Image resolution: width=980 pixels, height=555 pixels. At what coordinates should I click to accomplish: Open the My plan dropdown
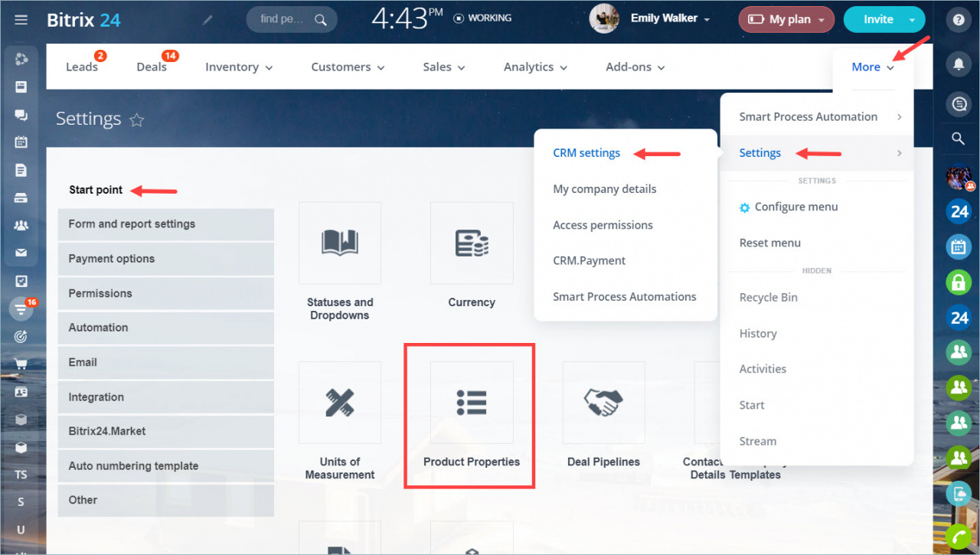point(786,19)
